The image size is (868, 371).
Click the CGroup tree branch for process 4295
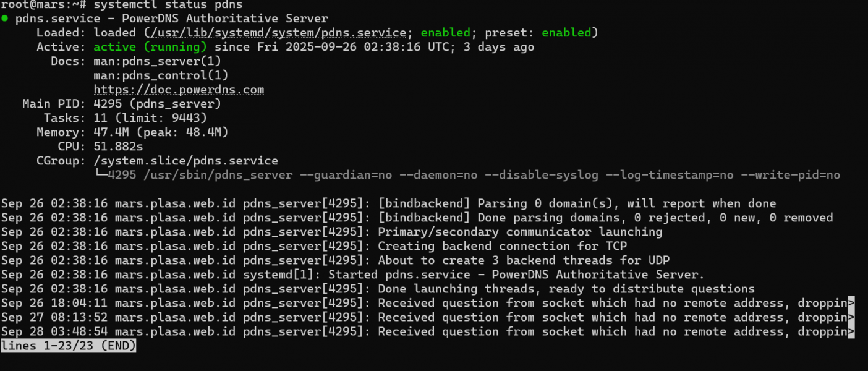click(100, 175)
